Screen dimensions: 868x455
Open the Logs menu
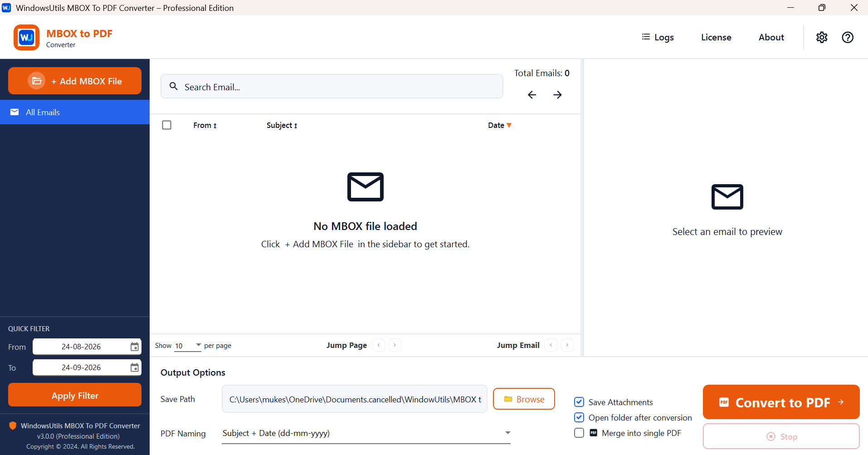coord(658,37)
